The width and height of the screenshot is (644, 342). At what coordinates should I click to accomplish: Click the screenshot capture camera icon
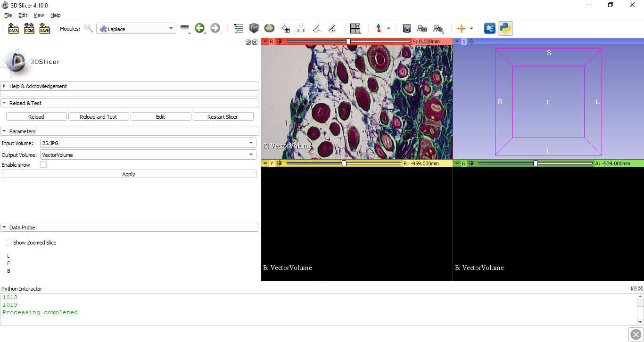coord(407,29)
